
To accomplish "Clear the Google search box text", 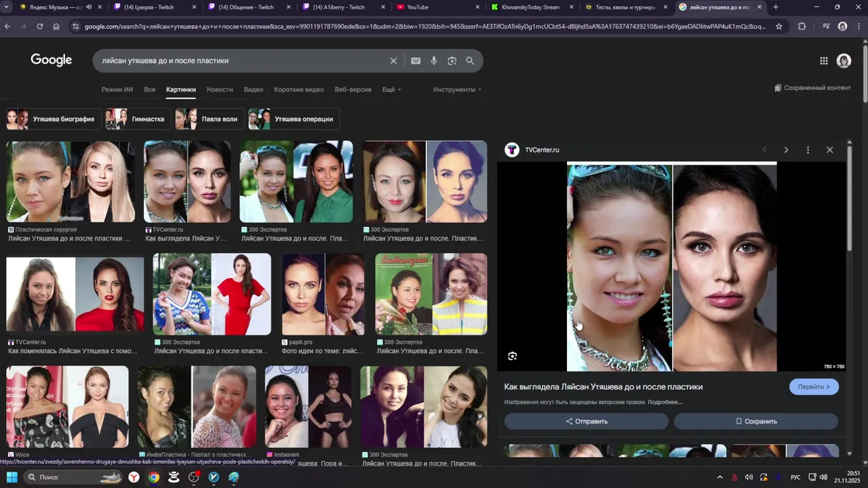I will tap(393, 61).
